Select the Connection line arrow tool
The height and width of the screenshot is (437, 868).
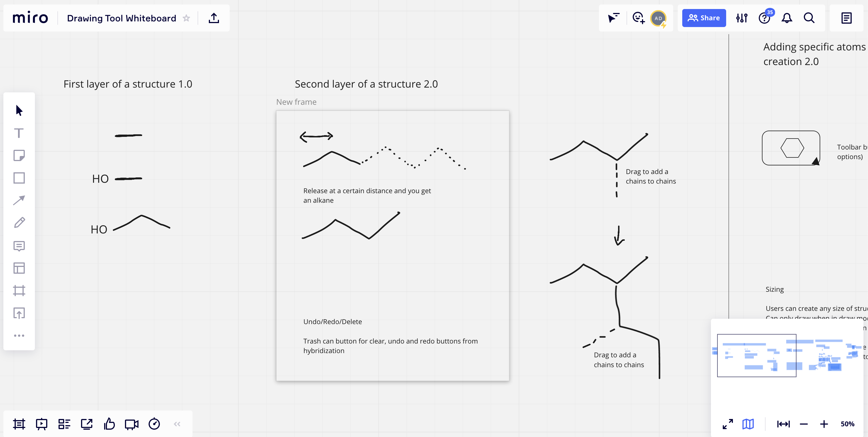click(x=19, y=200)
